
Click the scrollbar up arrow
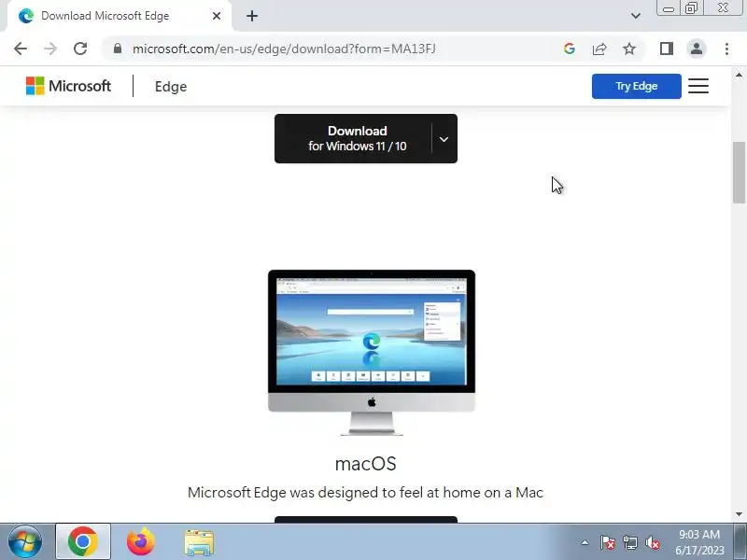click(739, 75)
